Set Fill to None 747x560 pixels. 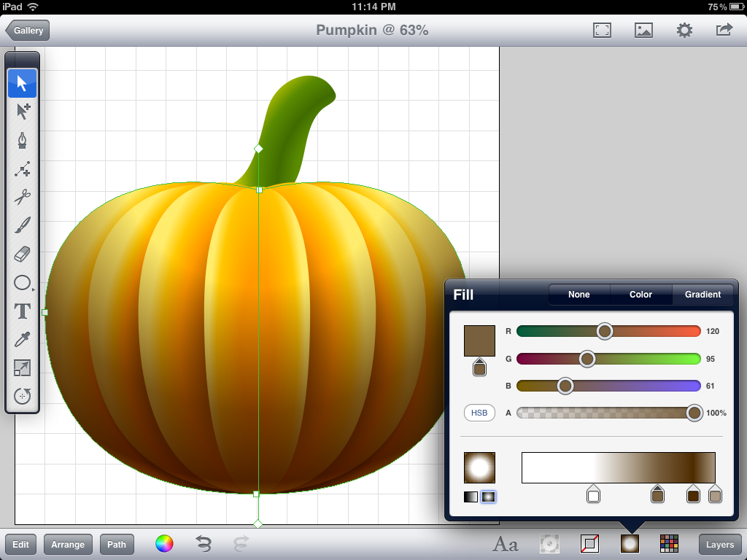click(x=578, y=295)
